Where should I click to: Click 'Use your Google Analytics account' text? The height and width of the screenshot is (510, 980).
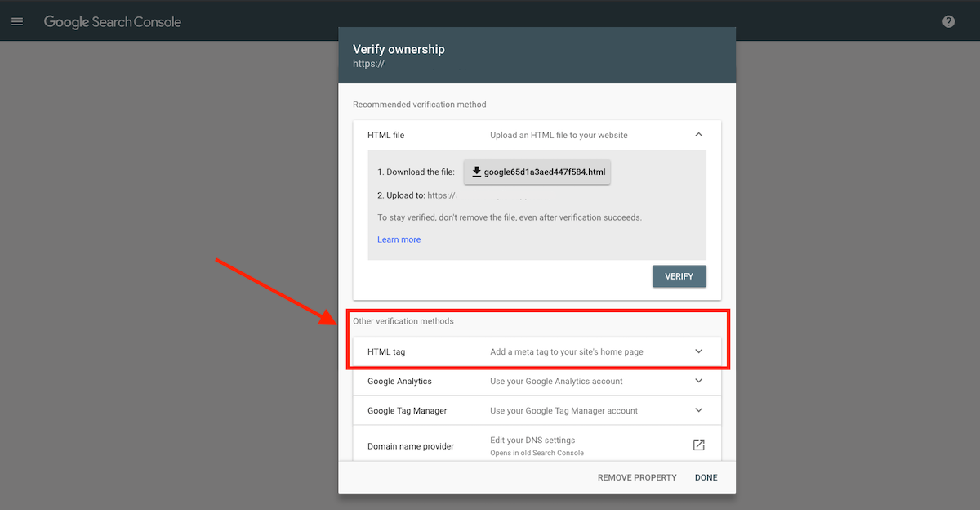point(556,381)
